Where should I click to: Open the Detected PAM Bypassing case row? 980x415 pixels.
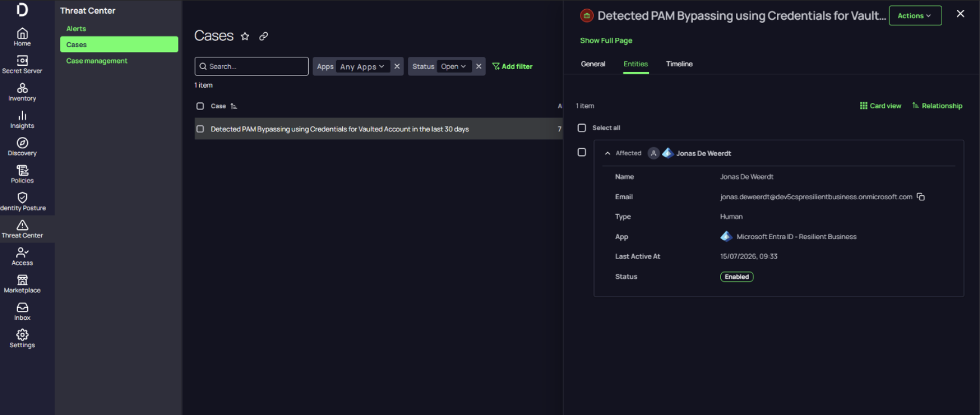pos(378,129)
